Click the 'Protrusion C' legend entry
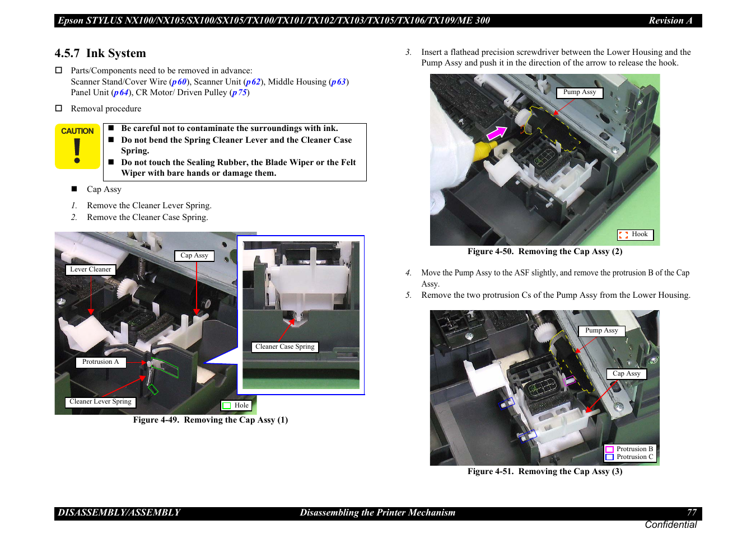 [629, 457]
